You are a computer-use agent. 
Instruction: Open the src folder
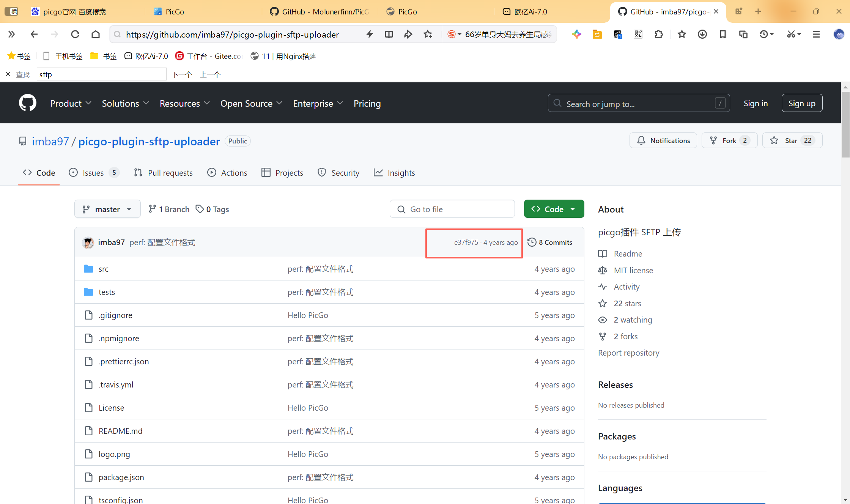104,269
